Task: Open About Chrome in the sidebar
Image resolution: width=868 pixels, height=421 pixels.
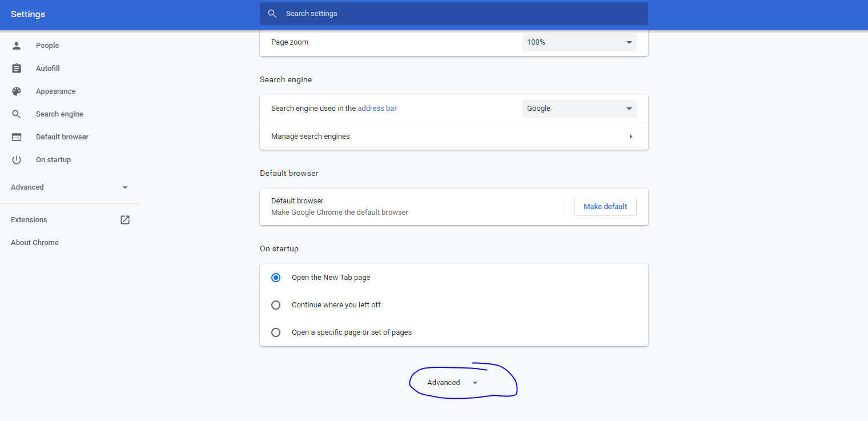Action: [35, 243]
